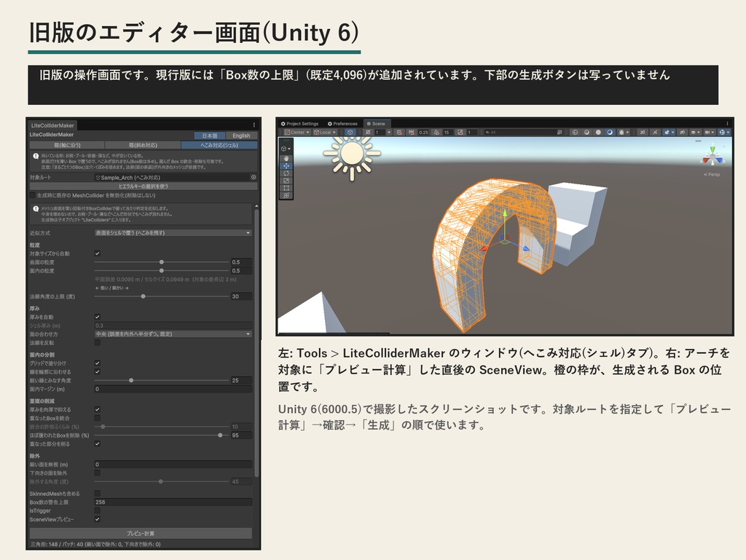
Task: Toggle 対象サイズから自動 checkbox
Action: pos(97,253)
